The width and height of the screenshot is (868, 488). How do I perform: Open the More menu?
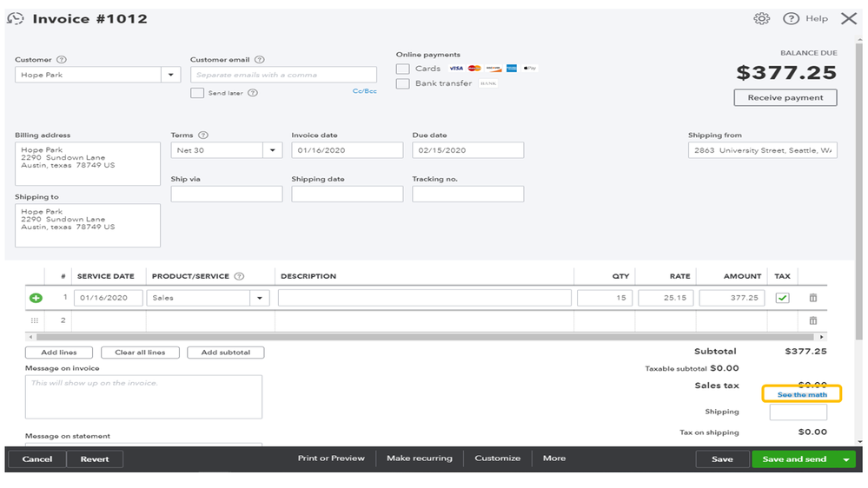pyautogui.click(x=554, y=458)
